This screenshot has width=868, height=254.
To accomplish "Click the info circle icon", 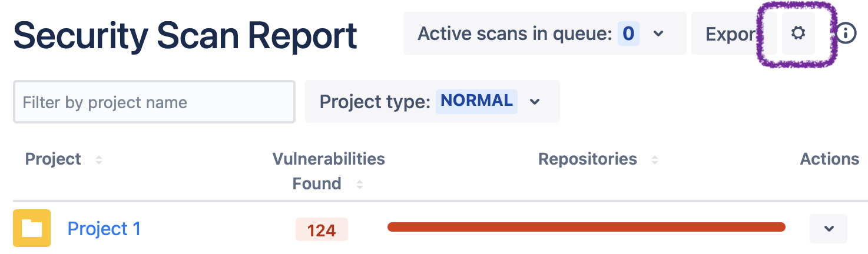I will [x=846, y=34].
